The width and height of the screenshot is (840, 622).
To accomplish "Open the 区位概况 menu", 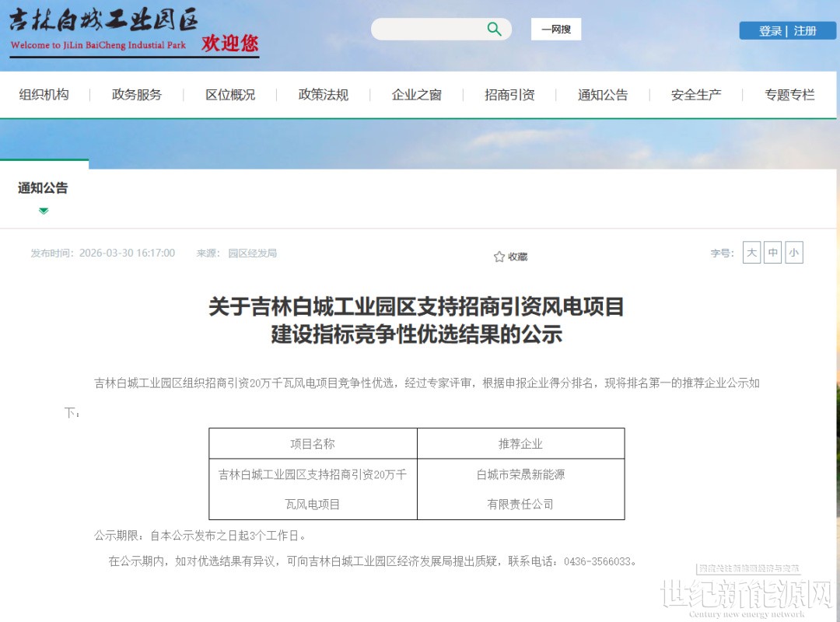I will pyautogui.click(x=230, y=95).
